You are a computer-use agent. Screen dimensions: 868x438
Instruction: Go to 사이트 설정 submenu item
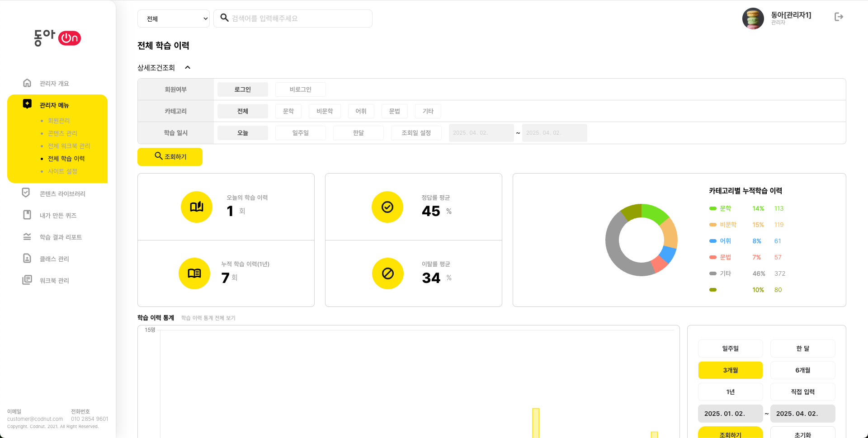coord(62,171)
